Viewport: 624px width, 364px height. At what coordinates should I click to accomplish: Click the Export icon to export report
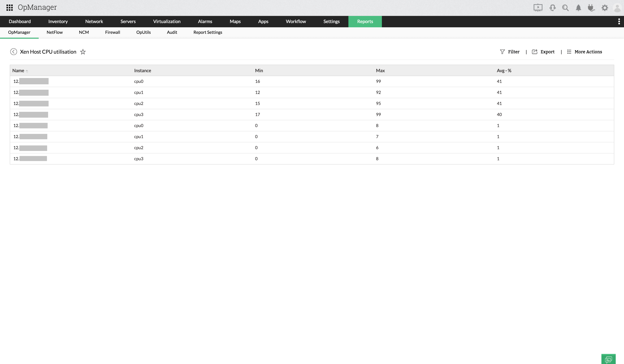tap(535, 52)
